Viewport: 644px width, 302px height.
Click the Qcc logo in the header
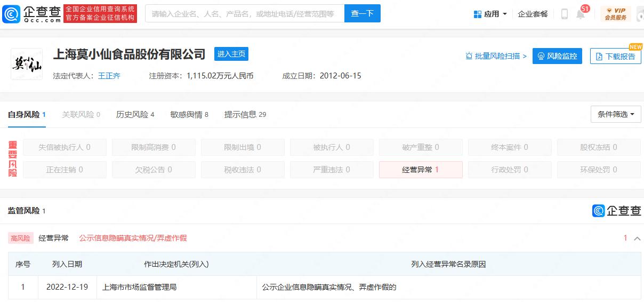coord(31,13)
